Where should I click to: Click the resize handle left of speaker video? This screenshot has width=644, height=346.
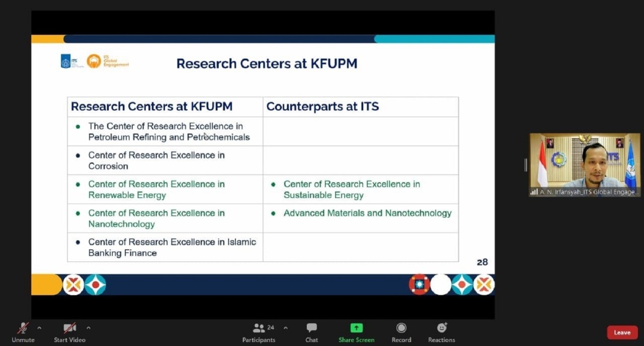(x=526, y=165)
